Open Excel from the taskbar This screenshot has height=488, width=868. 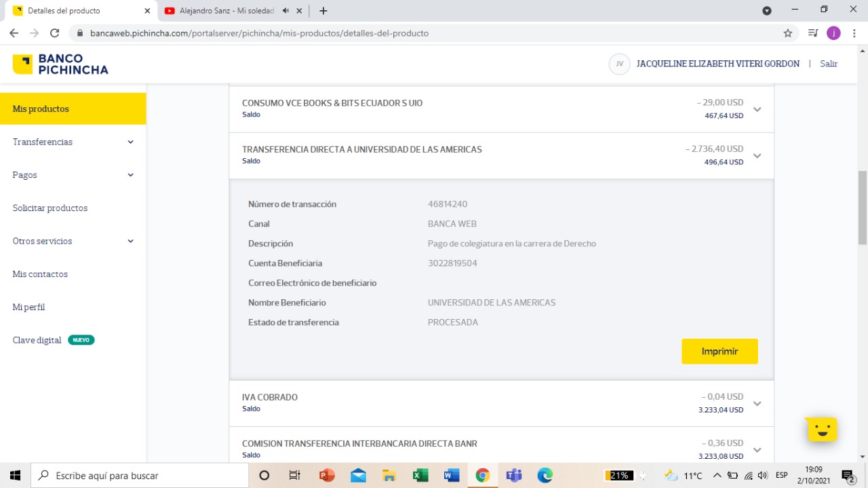click(x=420, y=475)
